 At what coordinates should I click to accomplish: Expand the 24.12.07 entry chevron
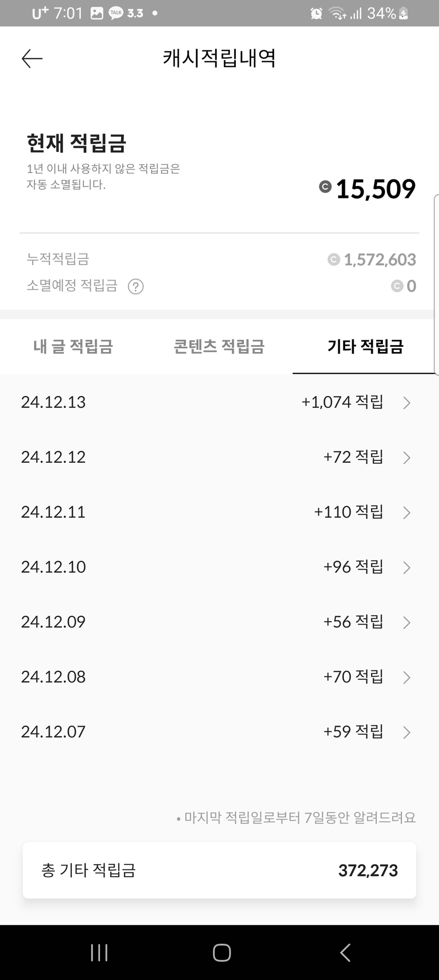tap(406, 732)
